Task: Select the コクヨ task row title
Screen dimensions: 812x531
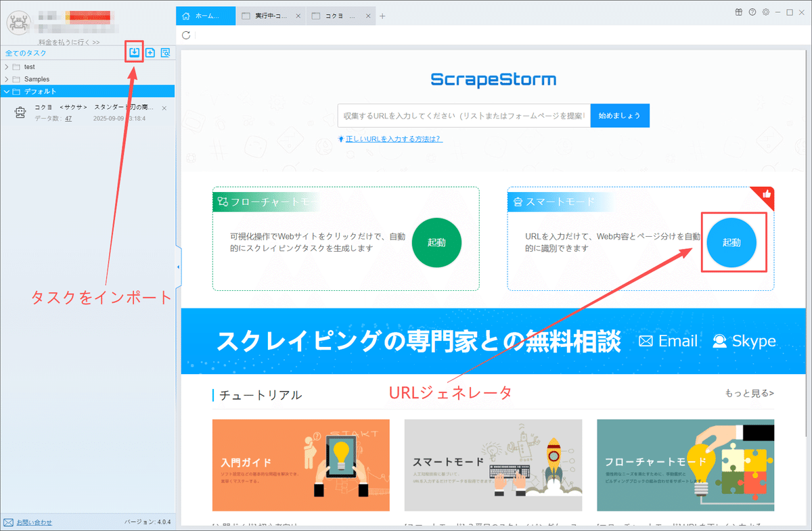Action: coord(94,108)
